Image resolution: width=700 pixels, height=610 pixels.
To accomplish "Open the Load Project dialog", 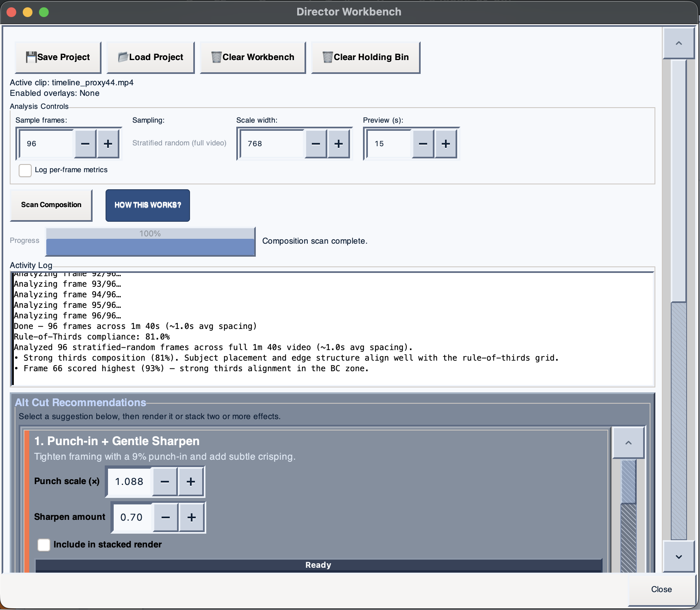I will (151, 57).
